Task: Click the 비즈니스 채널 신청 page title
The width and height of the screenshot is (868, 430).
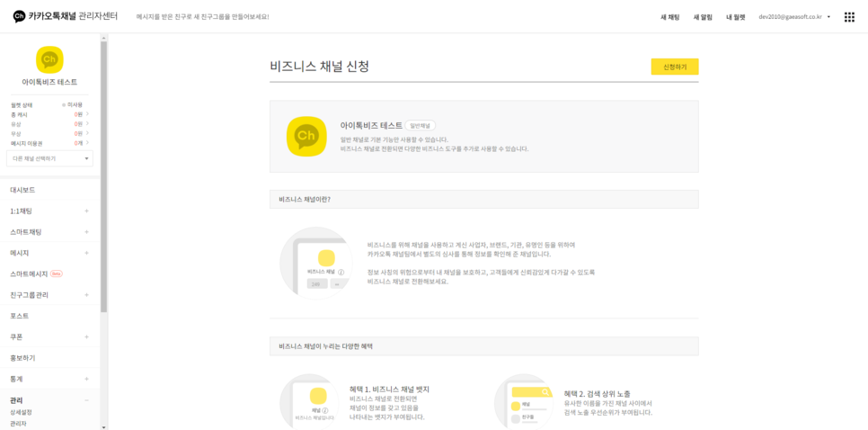Action: (319, 67)
